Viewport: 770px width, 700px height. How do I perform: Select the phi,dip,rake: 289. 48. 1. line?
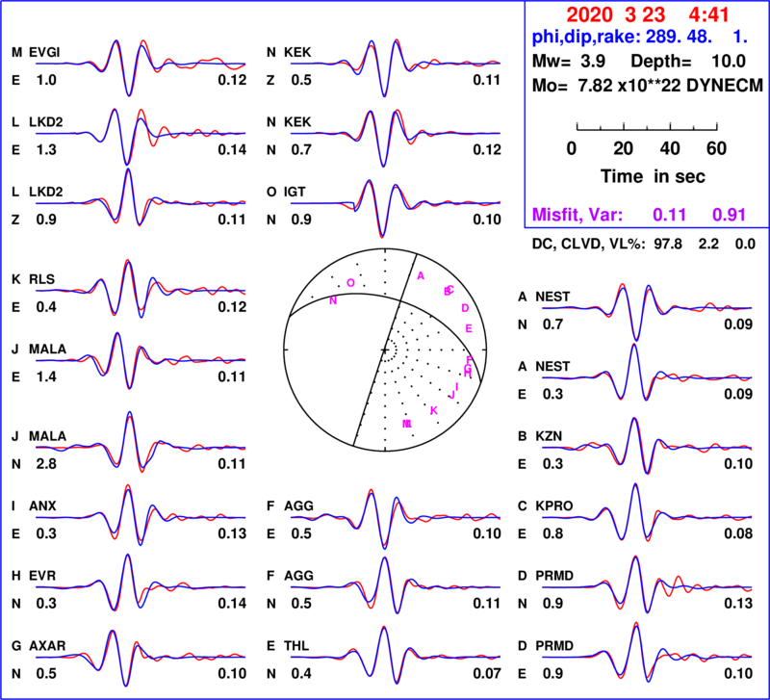(640, 37)
